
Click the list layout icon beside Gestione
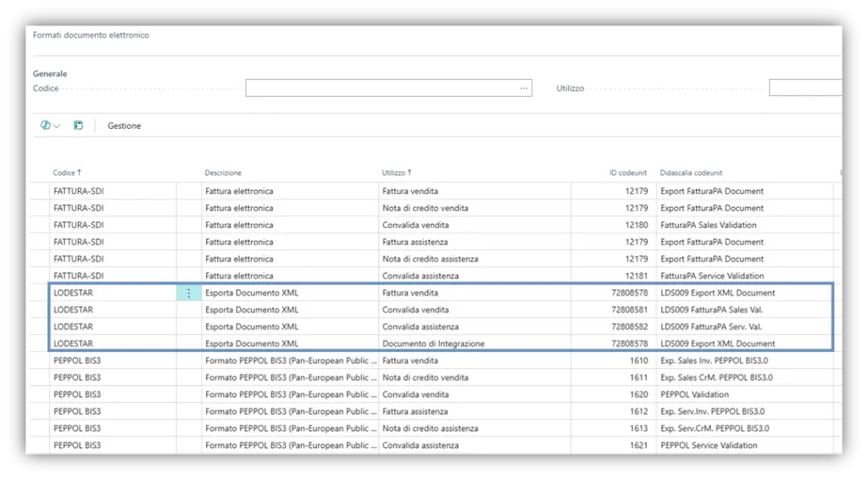(78, 126)
